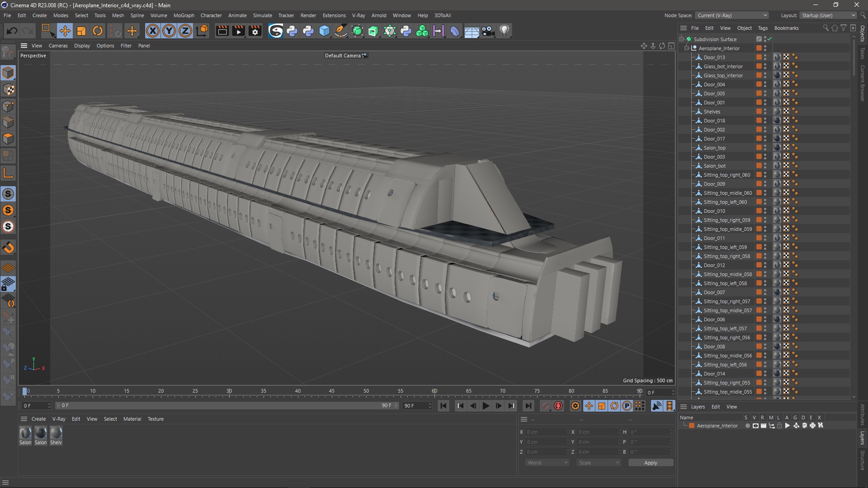Enable Polygons mode in left palette
Screen dimensions: 868x488
[x=8, y=139]
